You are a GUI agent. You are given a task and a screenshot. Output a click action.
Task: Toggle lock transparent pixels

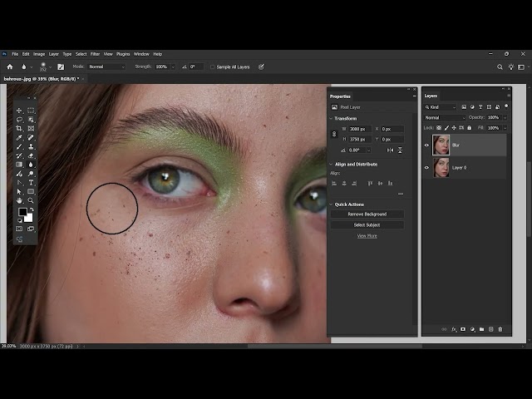(x=439, y=128)
